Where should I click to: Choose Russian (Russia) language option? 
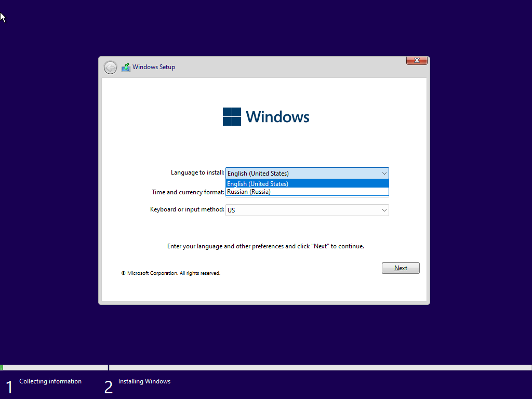point(307,192)
